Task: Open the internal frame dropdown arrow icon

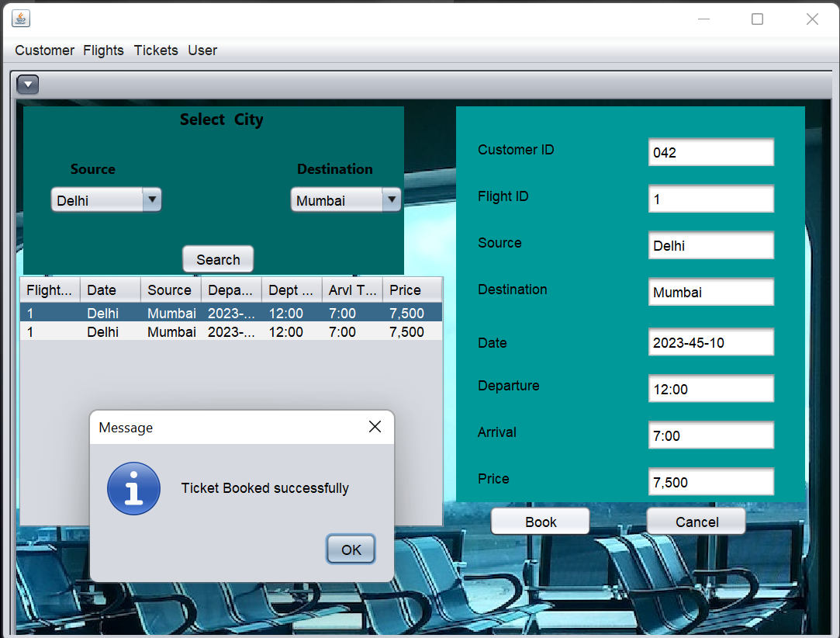Action: [28, 85]
